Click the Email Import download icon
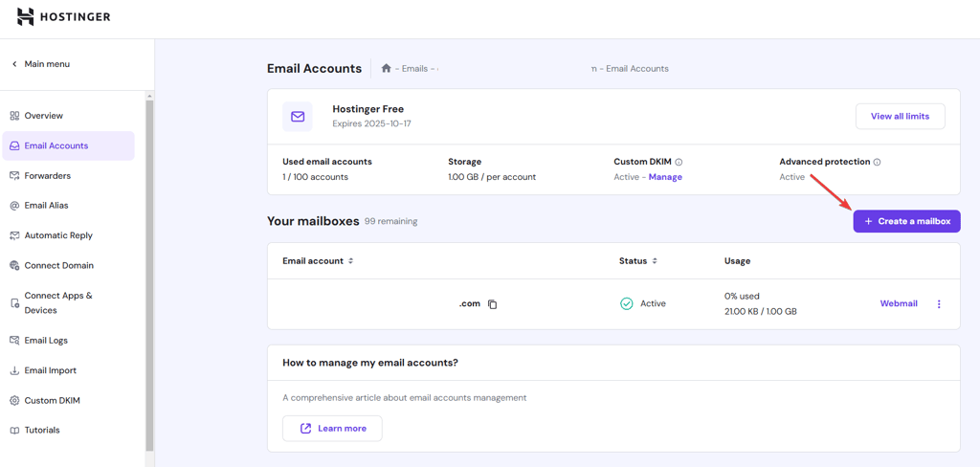 coord(14,370)
